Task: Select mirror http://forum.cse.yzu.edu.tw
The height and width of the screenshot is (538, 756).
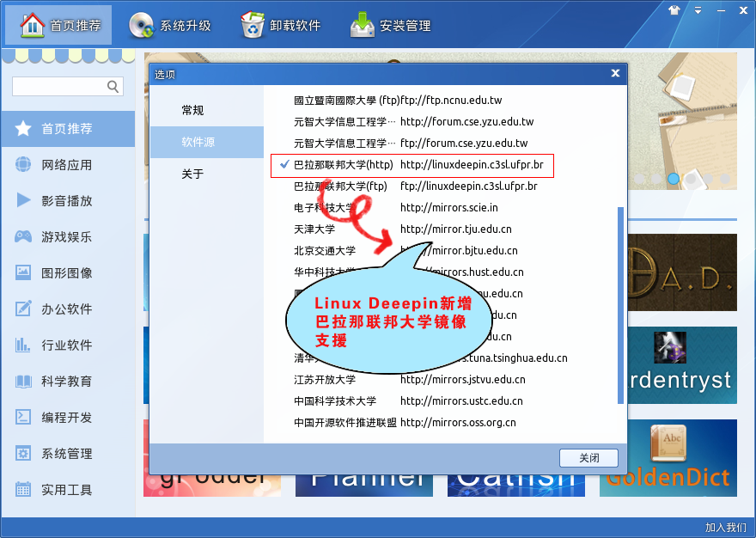Action: pyautogui.click(x=412, y=121)
